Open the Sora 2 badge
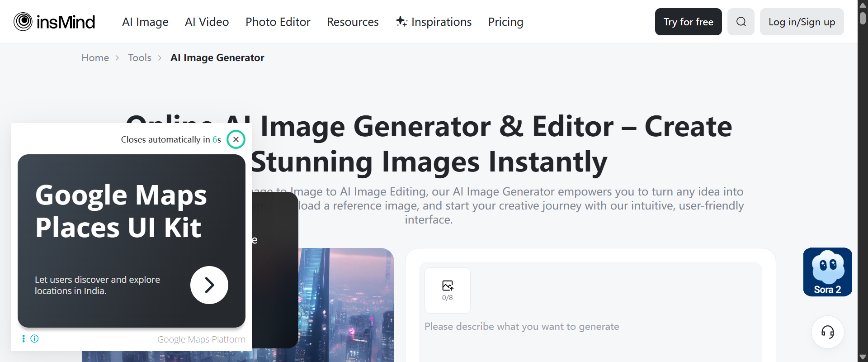This screenshot has height=362, width=868. [x=828, y=272]
